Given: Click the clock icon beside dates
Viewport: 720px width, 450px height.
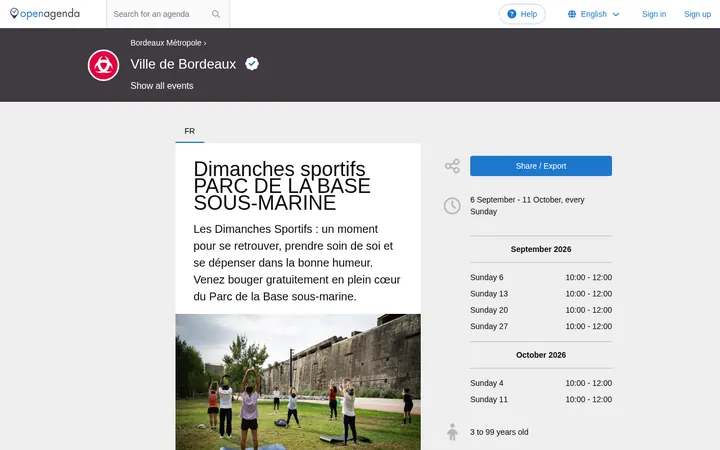Looking at the screenshot, I should tap(452, 206).
